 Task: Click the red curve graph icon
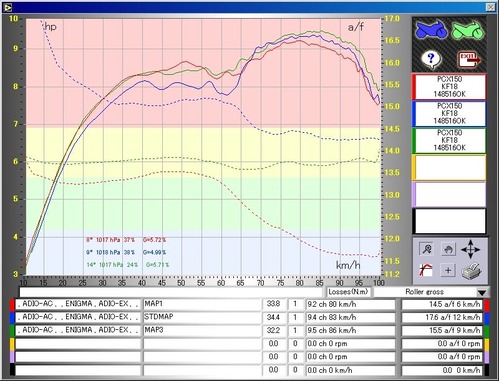click(x=426, y=270)
